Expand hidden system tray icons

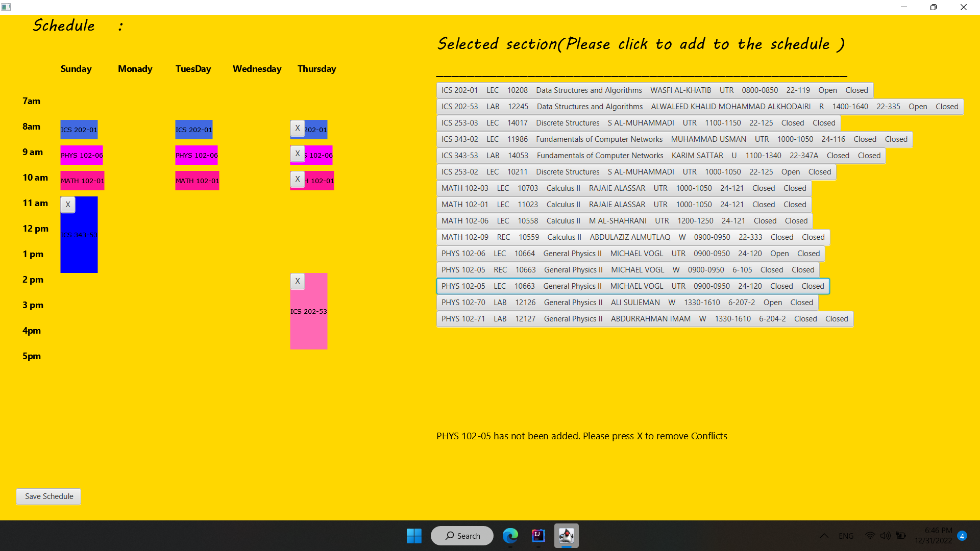click(x=824, y=536)
